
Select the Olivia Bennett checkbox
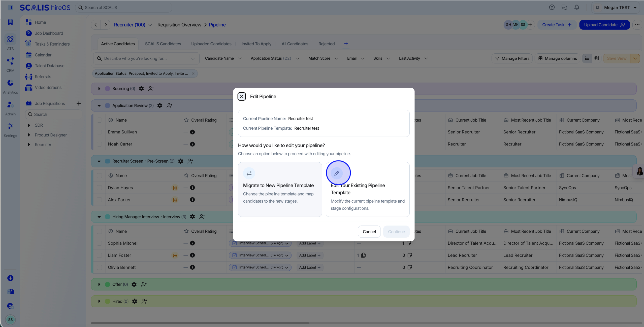coord(100,267)
